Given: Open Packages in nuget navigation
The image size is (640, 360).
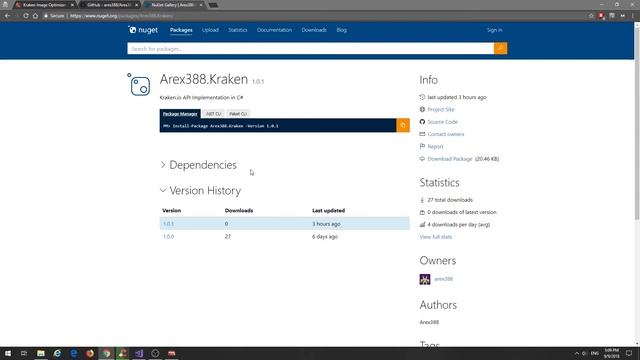Looking at the screenshot, I should [x=181, y=30].
